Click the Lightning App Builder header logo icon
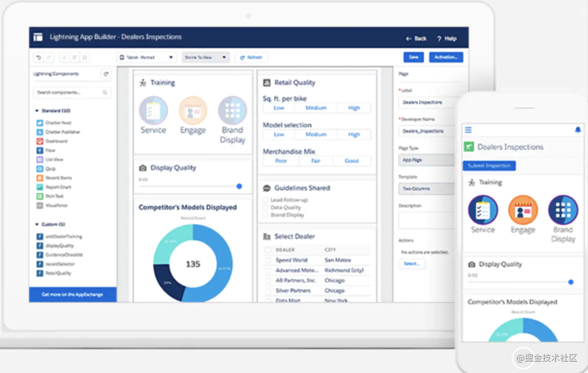 pyautogui.click(x=38, y=37)
